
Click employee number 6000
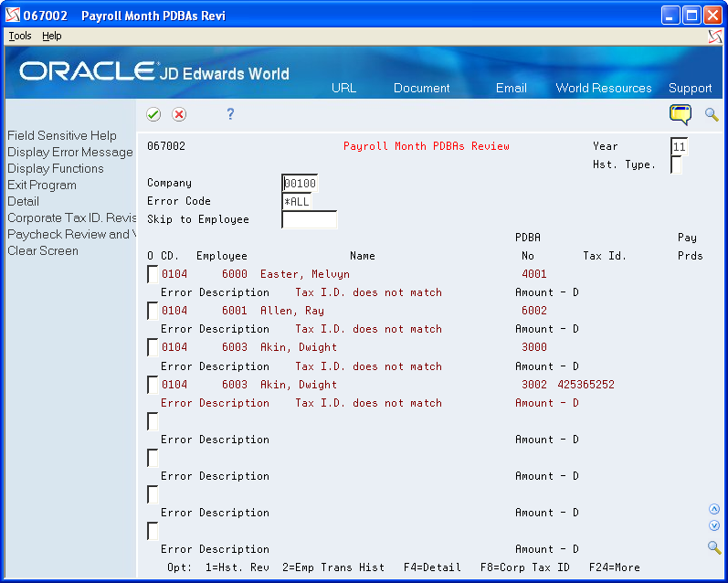point(235,274)
